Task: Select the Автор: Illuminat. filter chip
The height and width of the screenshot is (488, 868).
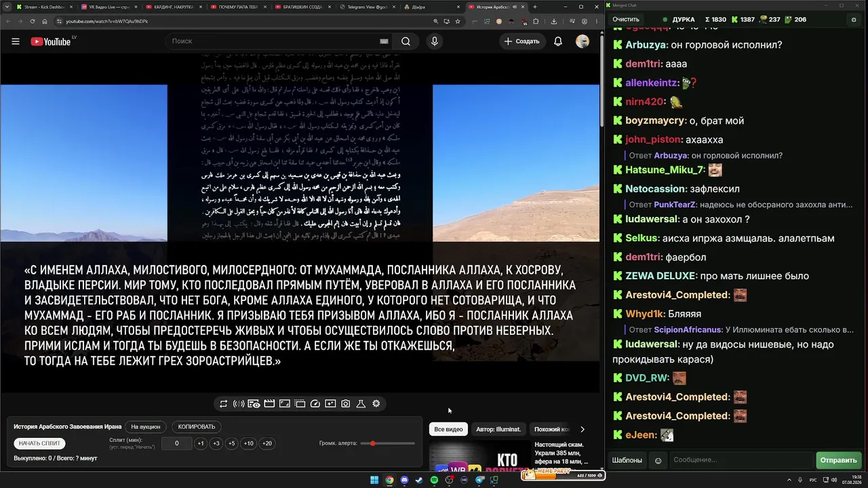Action: (498, 429)
